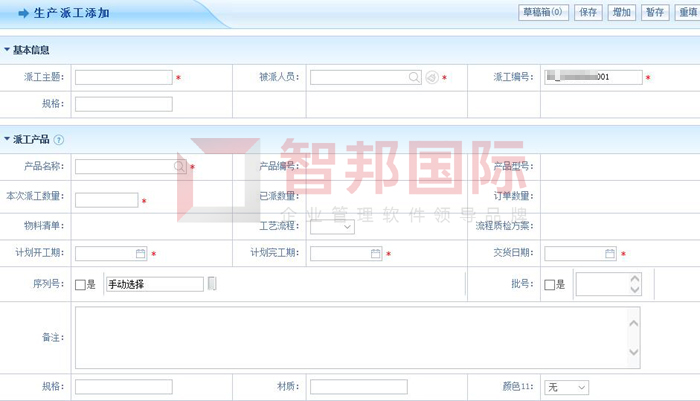The height and width of the screenshot is (401, 700).
Task: Click 备注 scrollbar up arrow
Action: pos(633,323)
